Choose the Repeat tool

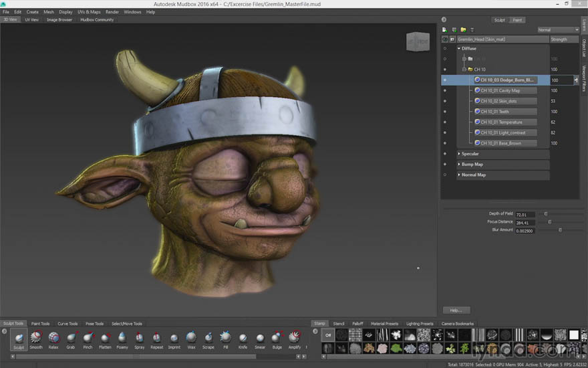pyautogui.click(x=157, y=339)
